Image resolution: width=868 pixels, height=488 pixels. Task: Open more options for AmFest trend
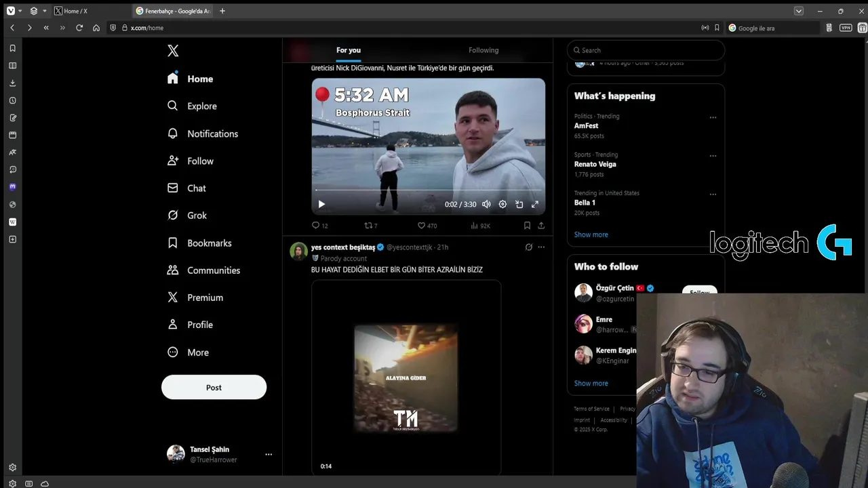[713, 117]
